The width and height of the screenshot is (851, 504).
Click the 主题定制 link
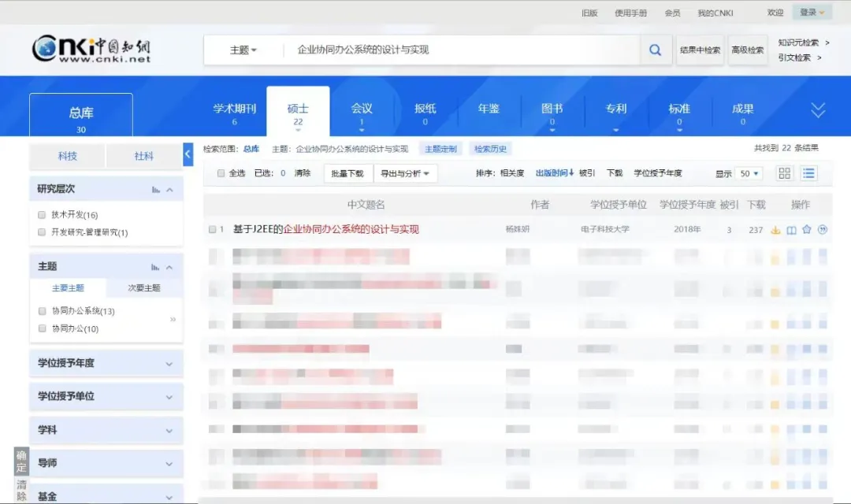440,149
